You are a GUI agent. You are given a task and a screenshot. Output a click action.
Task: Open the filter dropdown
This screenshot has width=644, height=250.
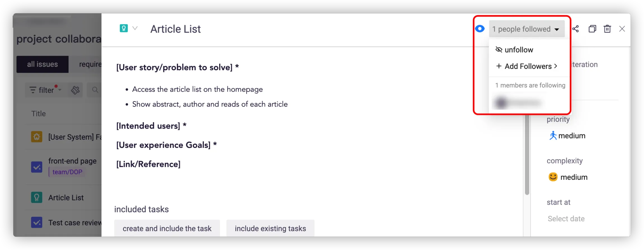coord(45,90)
